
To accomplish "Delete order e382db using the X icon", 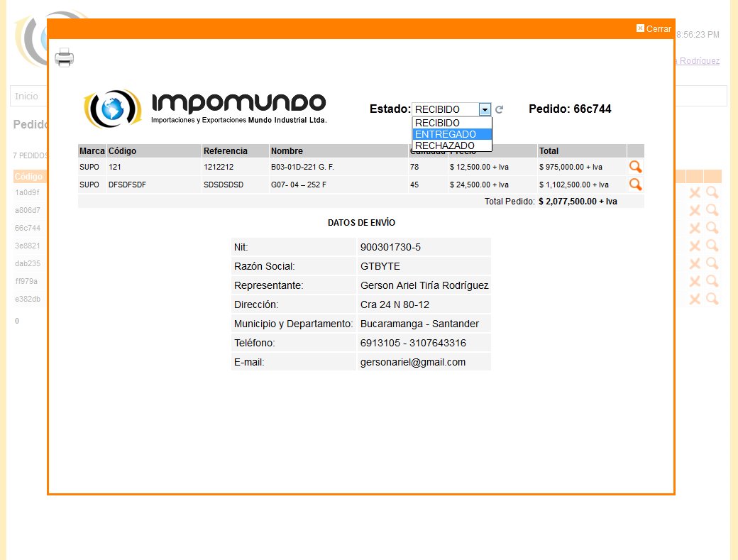I will pyautogui.click(x=694, y=299).
